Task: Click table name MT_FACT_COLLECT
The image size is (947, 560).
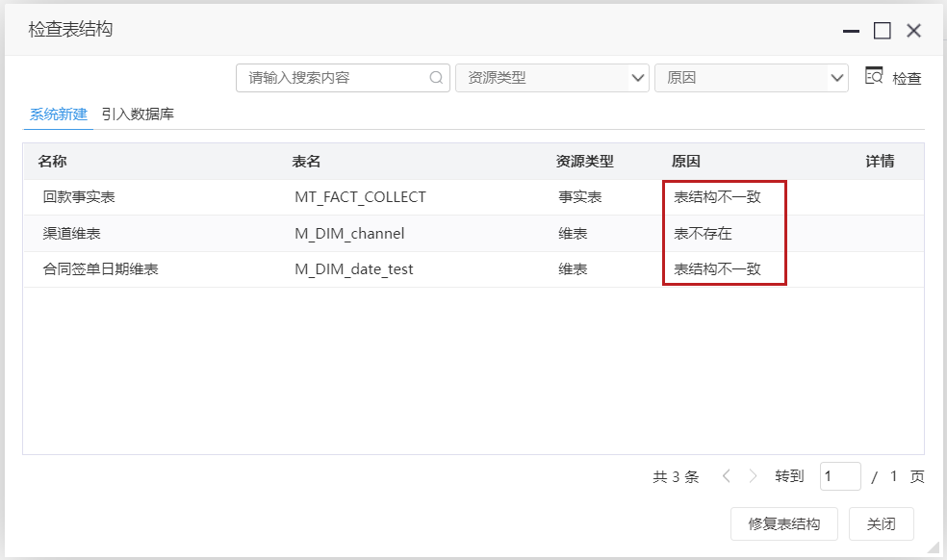Action: (361, 197)
